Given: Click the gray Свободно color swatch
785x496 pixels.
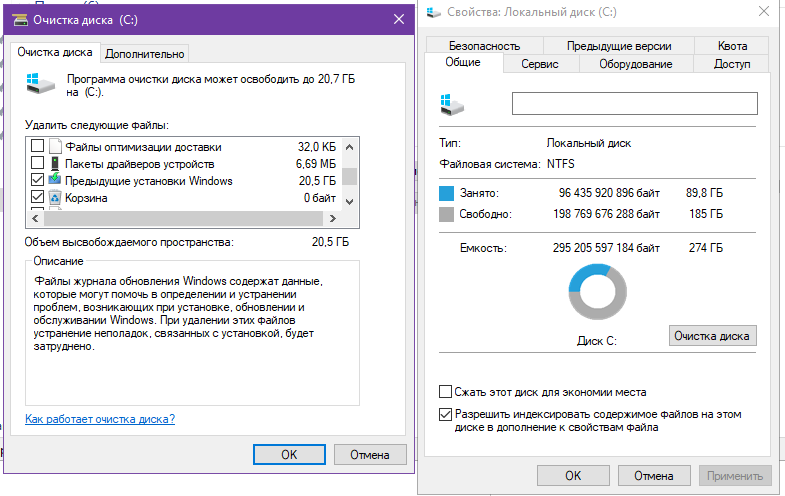Looking at the screenshot, I should (x=446, y=214).
